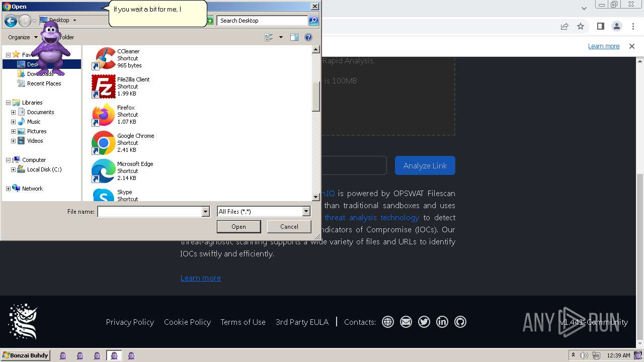Click Learn more link below description
The height and width of the screenshot is (362, 644).
click(x=201, y=278)
